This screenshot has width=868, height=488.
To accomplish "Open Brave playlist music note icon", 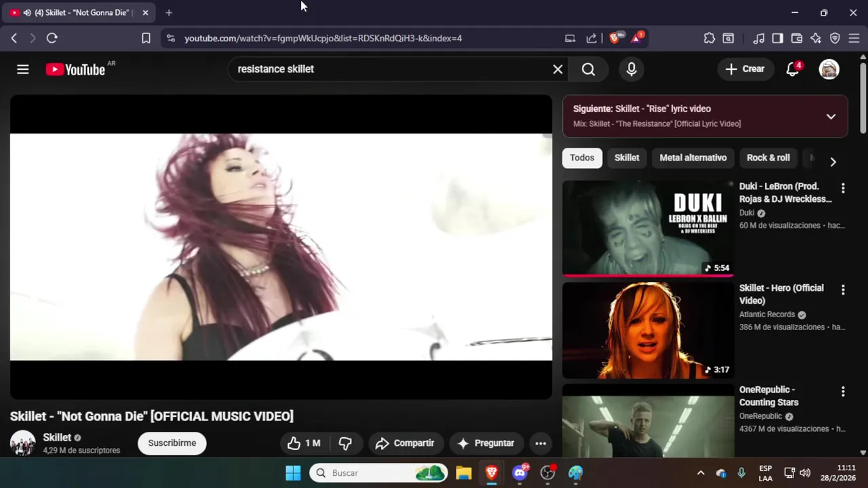I will pos(759,38).
